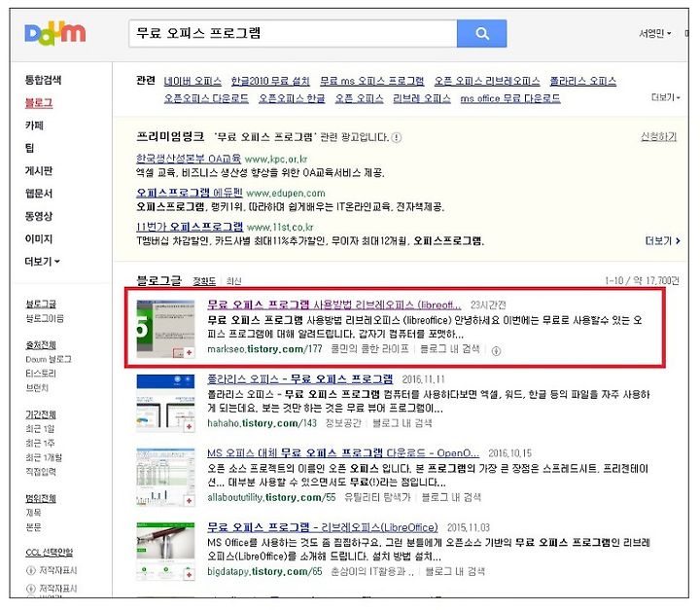Choose 직접입력 period option
Image resolution: width=700 pixels, height=610 pixels.
coord(41,472)
